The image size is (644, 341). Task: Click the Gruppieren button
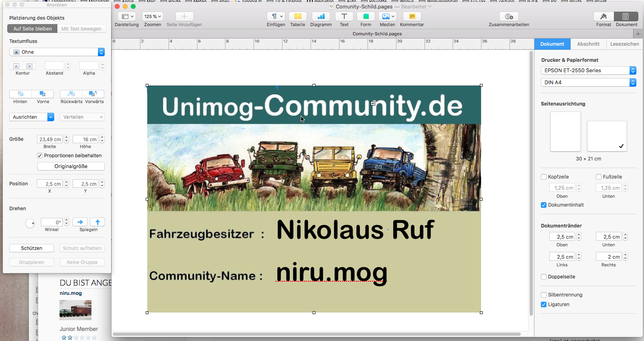pos(32,262)
